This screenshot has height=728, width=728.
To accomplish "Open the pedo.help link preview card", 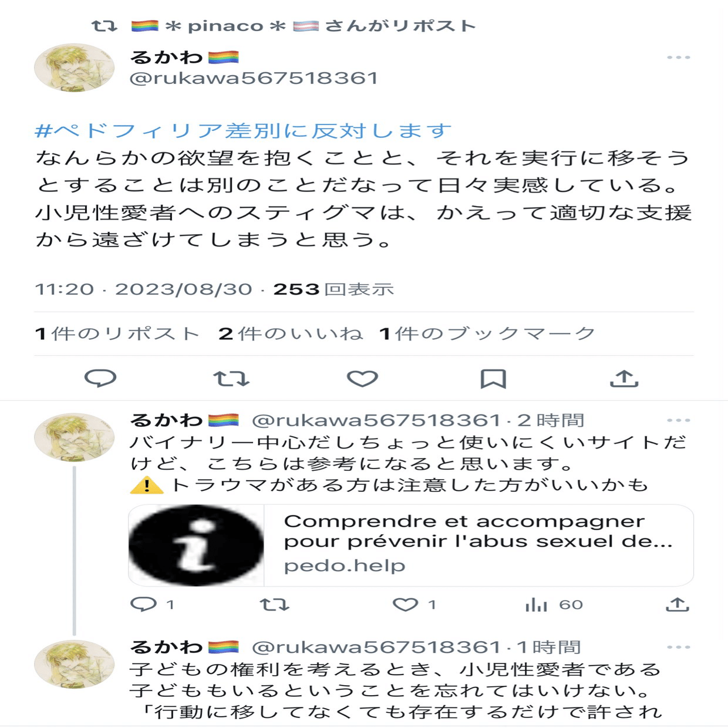I will pyautogui.click(x=411, y=545).
